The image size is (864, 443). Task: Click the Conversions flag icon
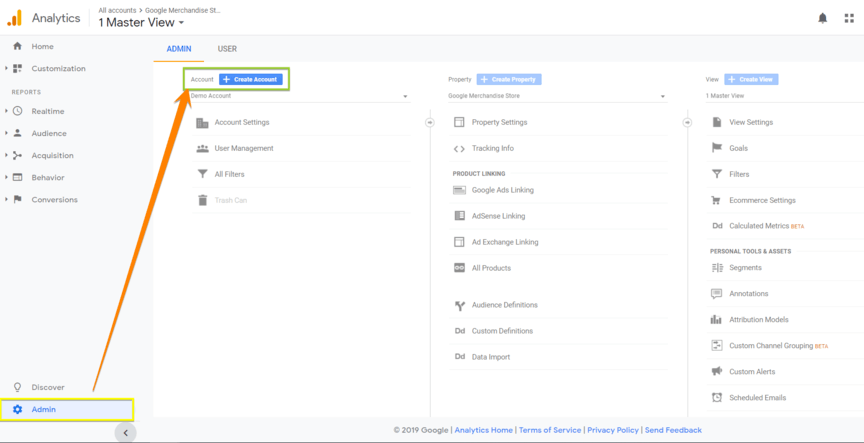pos(18,199)
